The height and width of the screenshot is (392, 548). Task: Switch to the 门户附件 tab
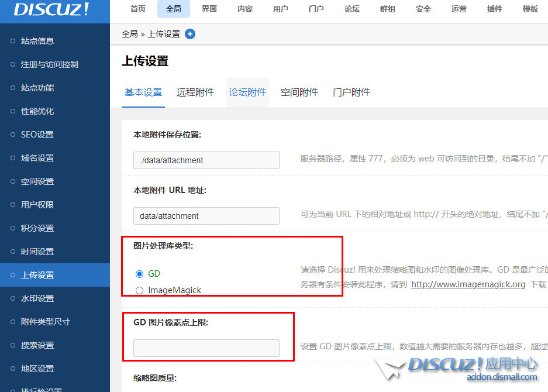351,92
